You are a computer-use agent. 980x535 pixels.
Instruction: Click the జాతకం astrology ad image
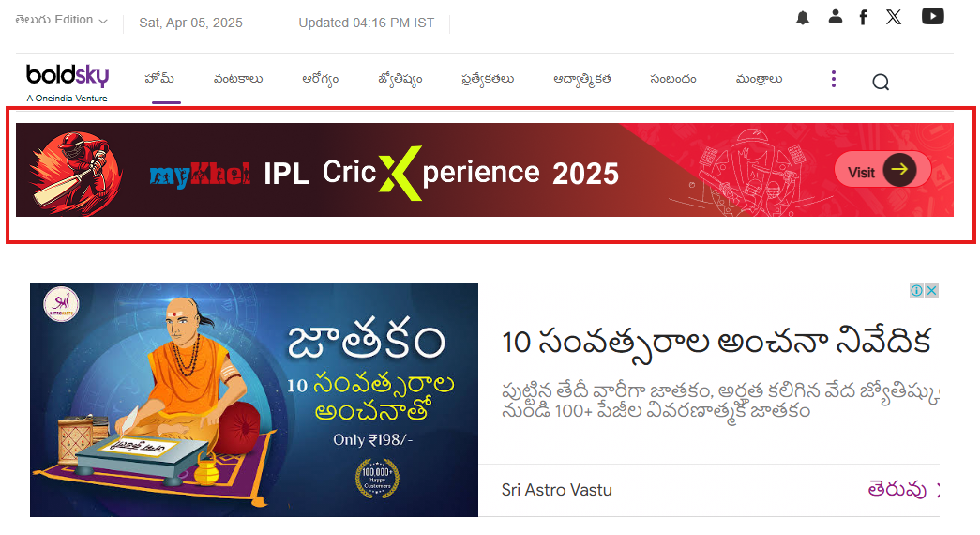254,399
